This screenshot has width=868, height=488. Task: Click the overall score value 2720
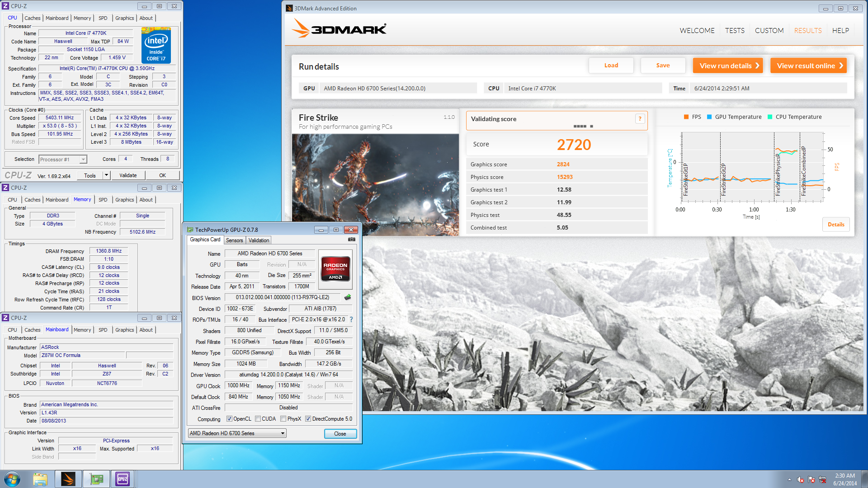click(x=574, y=145)
